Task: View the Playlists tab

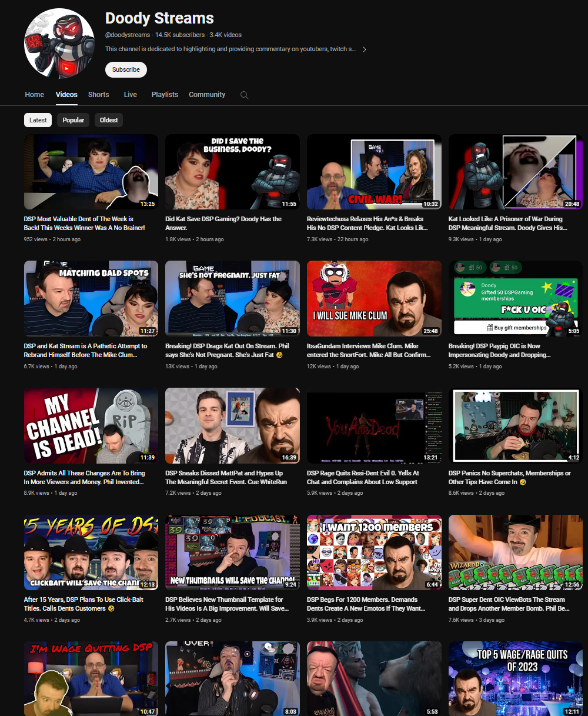Action: tap(165, 95)
